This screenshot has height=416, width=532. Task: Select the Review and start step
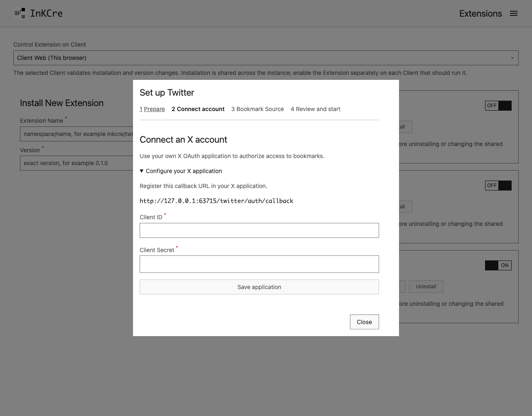click(315, 109)
